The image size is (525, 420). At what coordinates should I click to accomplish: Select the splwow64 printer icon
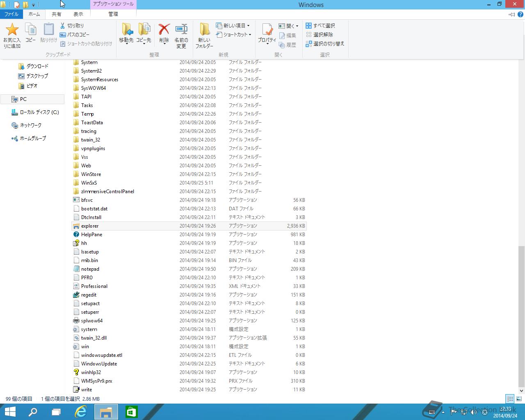(76, 320)
